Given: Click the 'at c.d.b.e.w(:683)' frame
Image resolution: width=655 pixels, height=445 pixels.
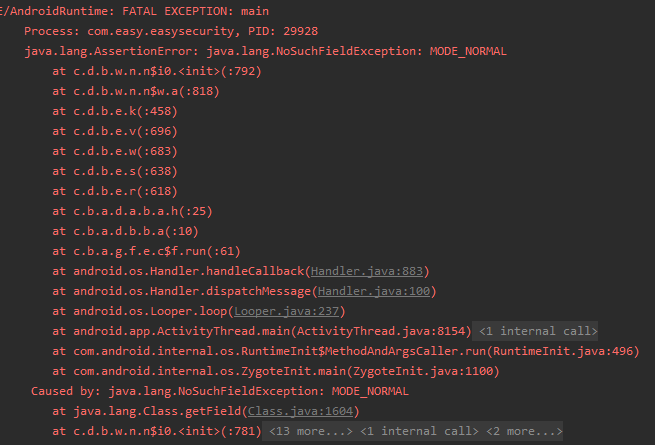Looking at the screenshot, I should point(115,151).
